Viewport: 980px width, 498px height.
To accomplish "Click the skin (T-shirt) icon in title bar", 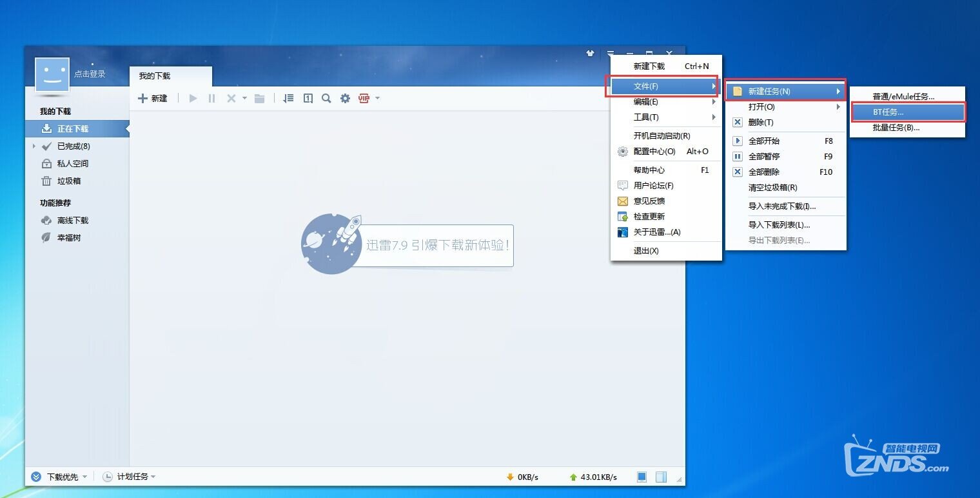I will [590, 54].
